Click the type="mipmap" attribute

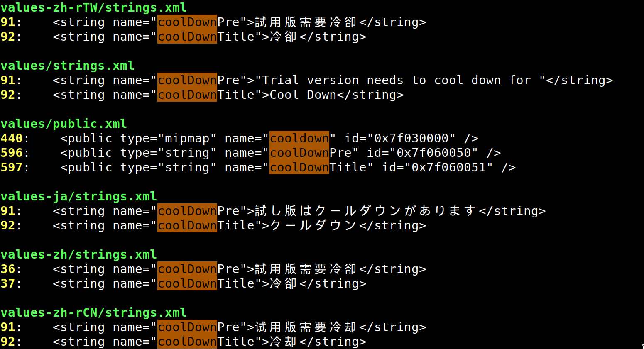(169, 138)
